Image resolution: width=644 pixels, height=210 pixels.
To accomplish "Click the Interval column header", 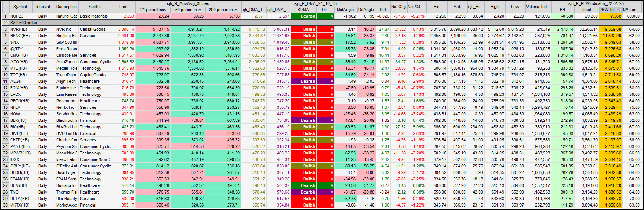I will [x=43, y=7].
